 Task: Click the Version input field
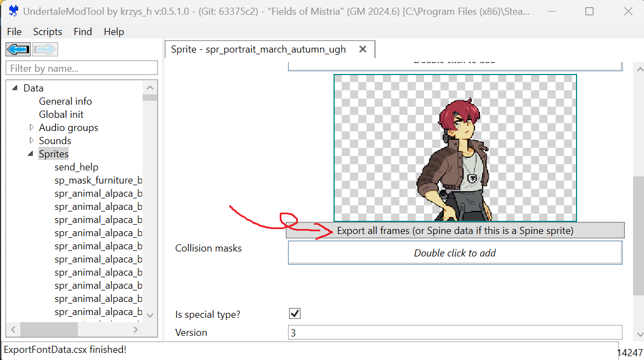(455, 333)
